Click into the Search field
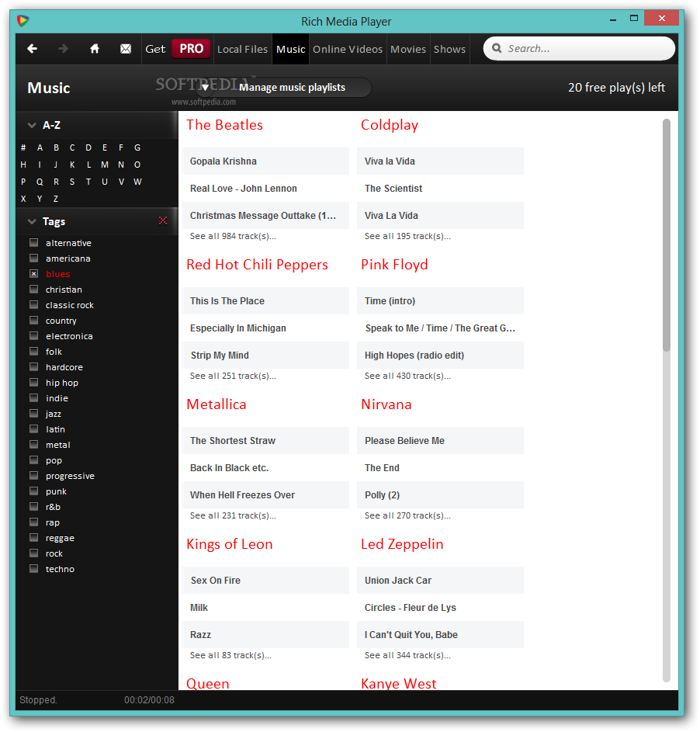 point(579,49)
